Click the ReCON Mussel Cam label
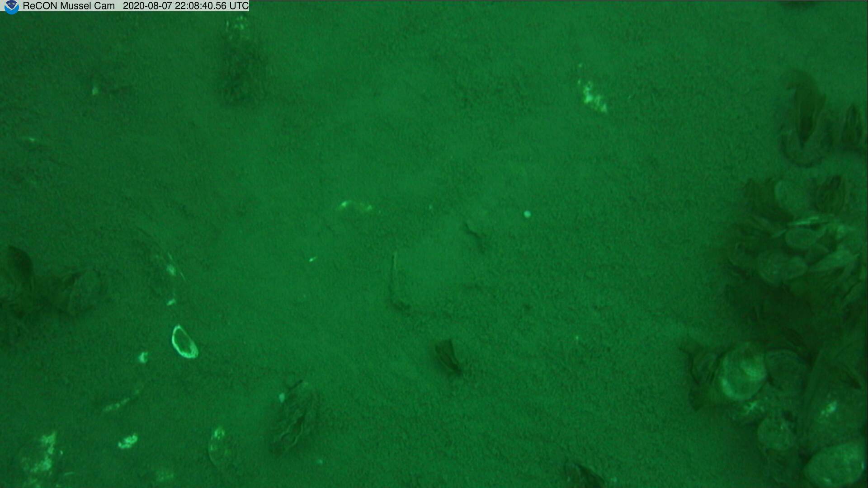This screenshot has height=488, width=868. tap(69, 6)
